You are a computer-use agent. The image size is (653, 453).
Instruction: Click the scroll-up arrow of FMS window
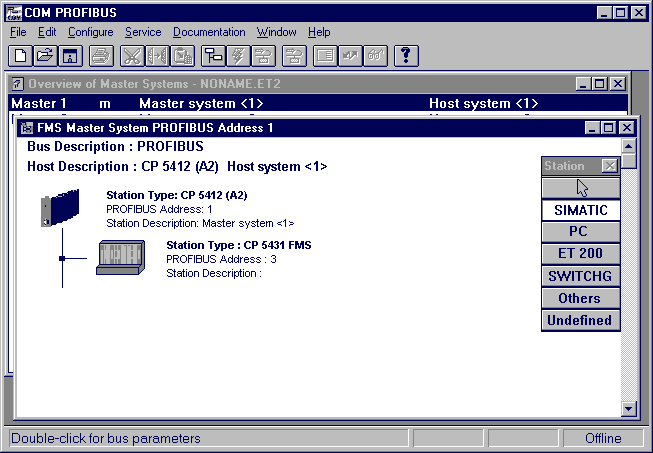tap(628, 146)
